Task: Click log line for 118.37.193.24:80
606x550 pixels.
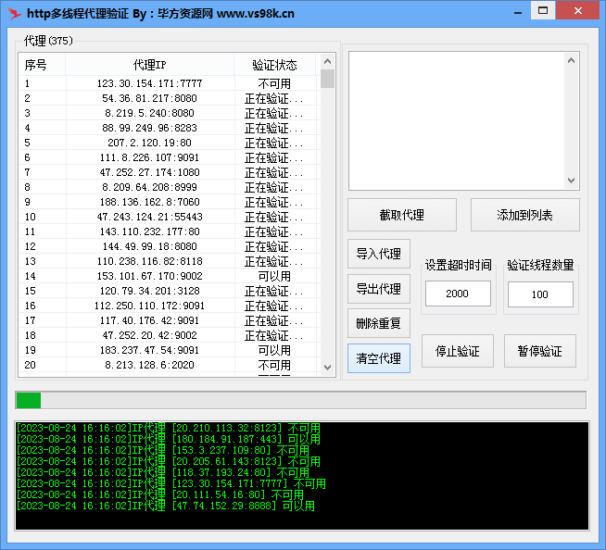Action: coord(163,473)
